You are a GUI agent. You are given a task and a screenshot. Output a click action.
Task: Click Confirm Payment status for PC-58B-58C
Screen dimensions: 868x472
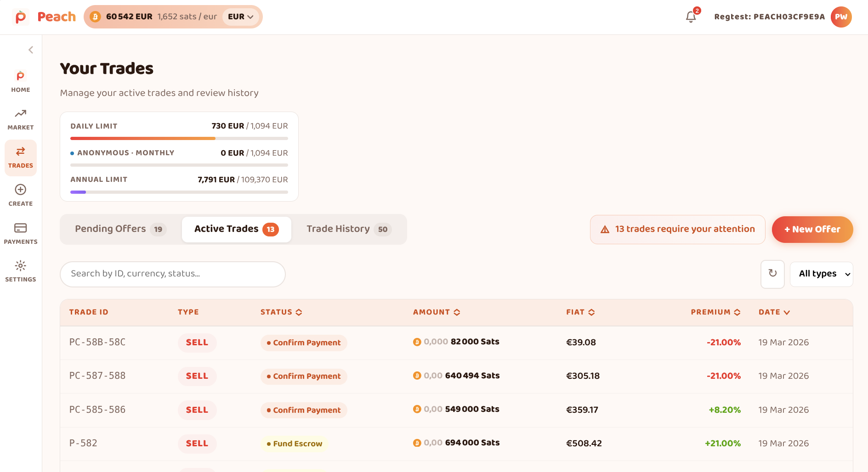tap(304, 343)
